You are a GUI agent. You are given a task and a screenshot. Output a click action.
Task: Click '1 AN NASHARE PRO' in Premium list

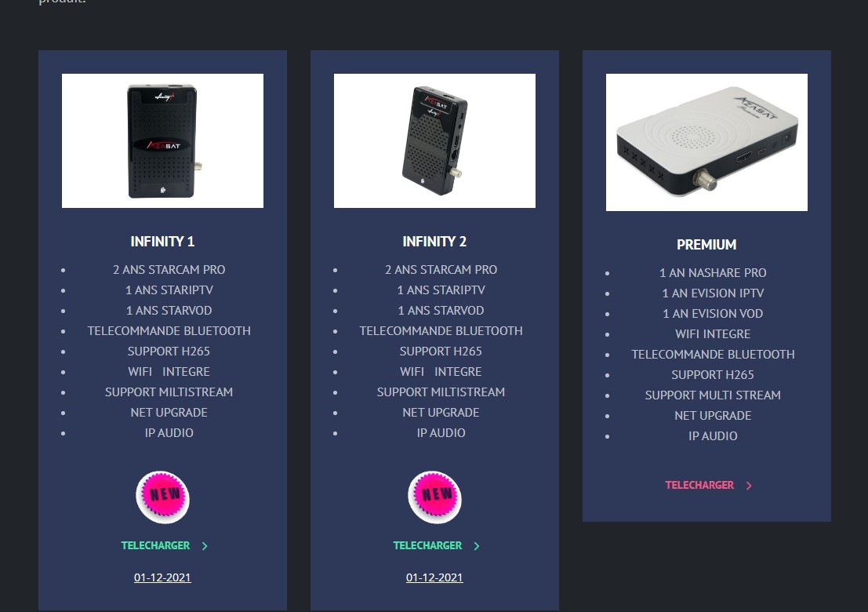click(x=713, y=273)
